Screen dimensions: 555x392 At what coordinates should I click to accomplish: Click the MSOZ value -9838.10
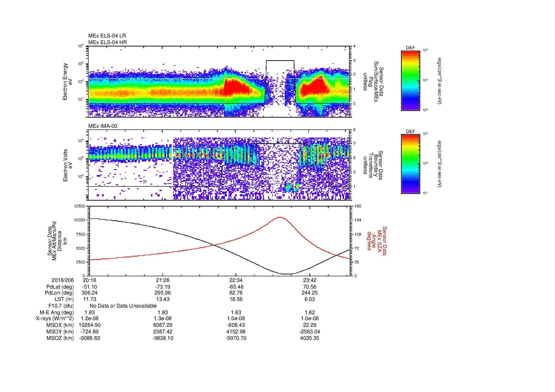coord(163,338)
